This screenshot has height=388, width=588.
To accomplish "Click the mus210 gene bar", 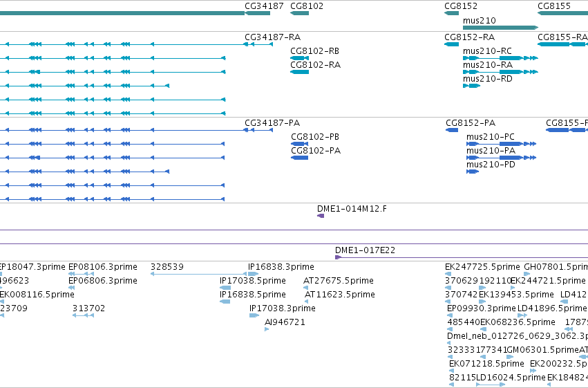I will click(x=501, y=28).
